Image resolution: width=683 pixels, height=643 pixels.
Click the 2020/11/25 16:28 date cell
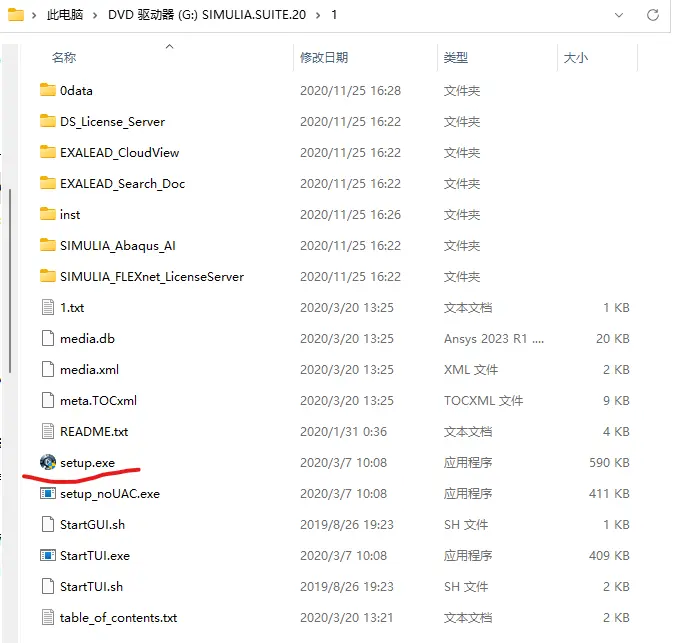[350, 91]
